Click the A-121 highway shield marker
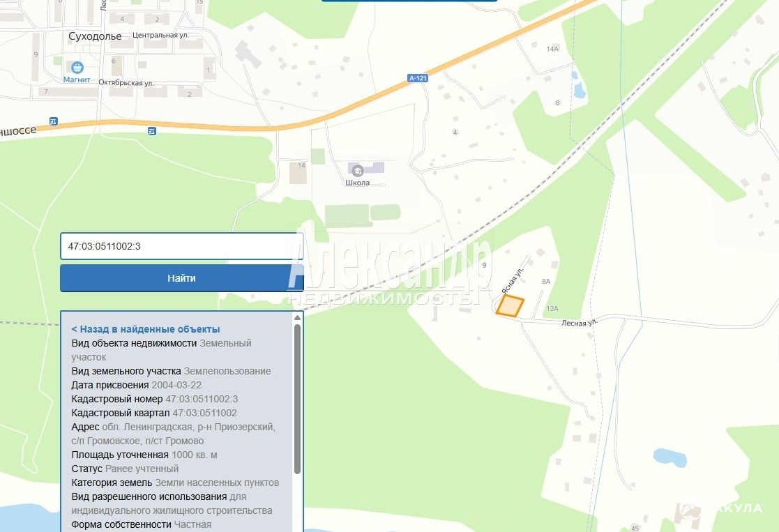 pos(417,79)
